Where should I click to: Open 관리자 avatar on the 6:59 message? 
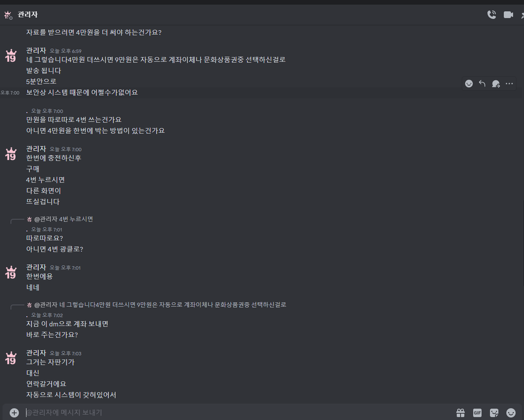tap(11, 56)
